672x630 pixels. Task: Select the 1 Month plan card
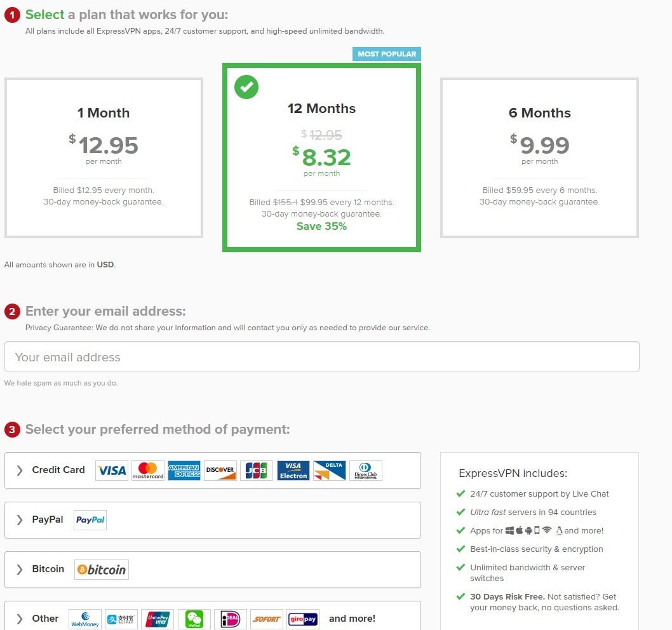coord(104,157)
